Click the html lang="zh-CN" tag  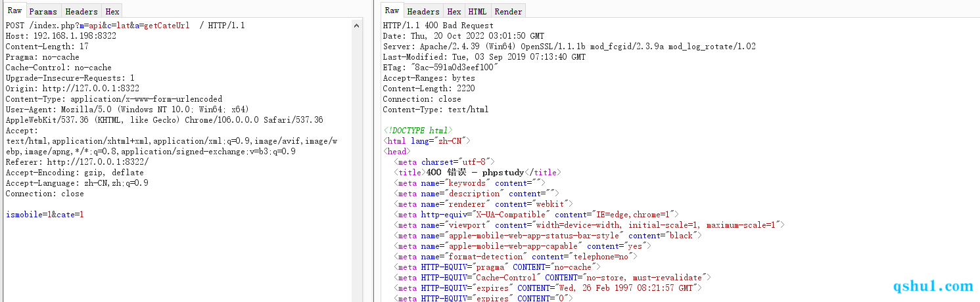tap(427, 141)
